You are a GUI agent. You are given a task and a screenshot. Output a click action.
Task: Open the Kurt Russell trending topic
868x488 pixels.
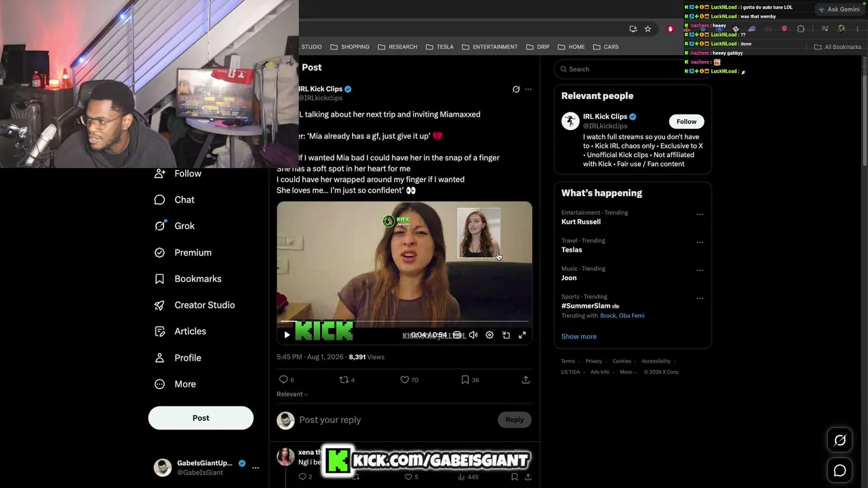click(581, 222)
